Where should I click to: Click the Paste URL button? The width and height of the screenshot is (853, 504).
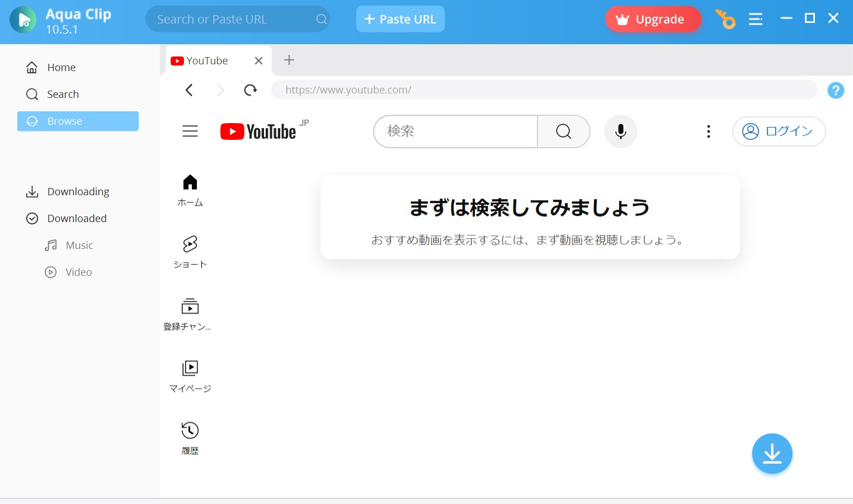[400, 19]
